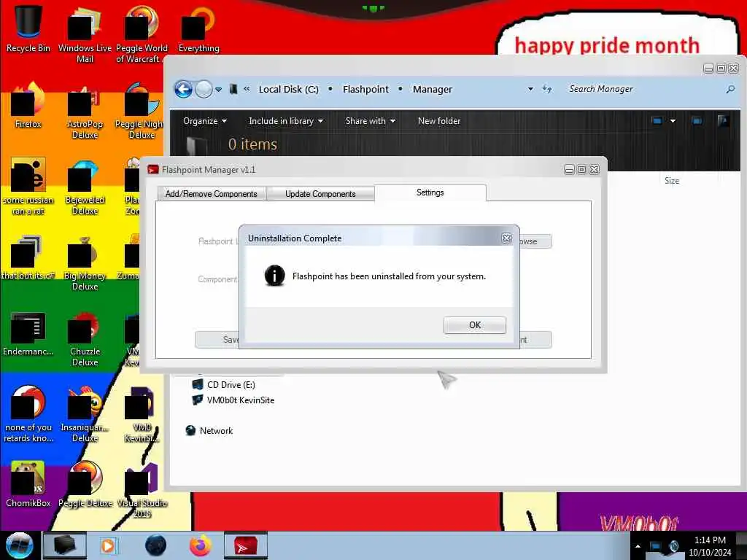Open clock showing 1:14 PM

pos(710,545)
